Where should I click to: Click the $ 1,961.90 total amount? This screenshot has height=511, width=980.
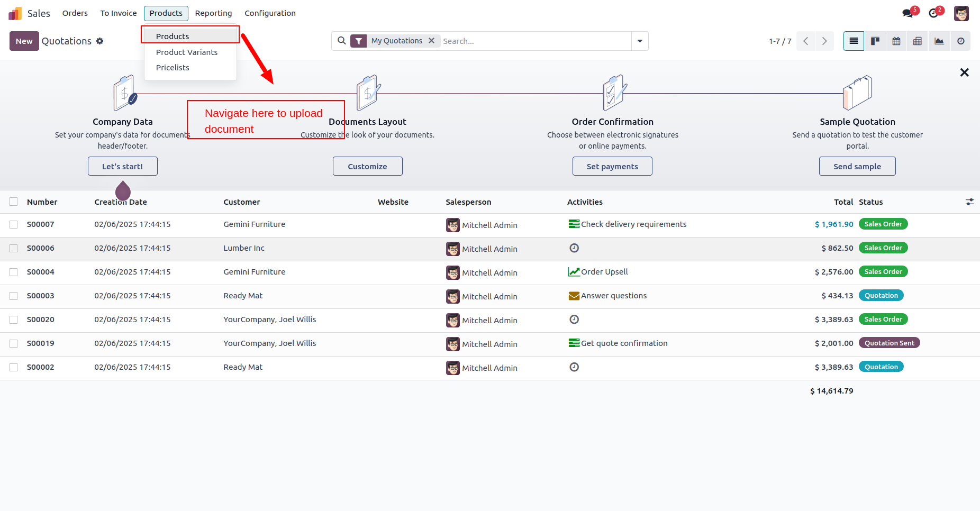pos(834,224)
